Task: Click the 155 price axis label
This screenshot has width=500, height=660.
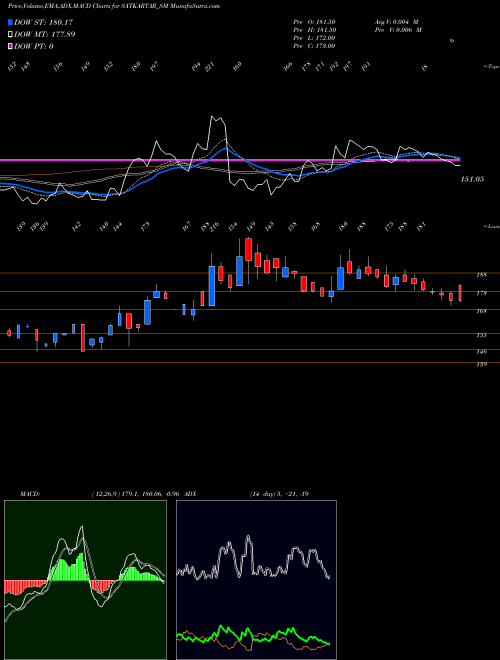Action: 481,335
